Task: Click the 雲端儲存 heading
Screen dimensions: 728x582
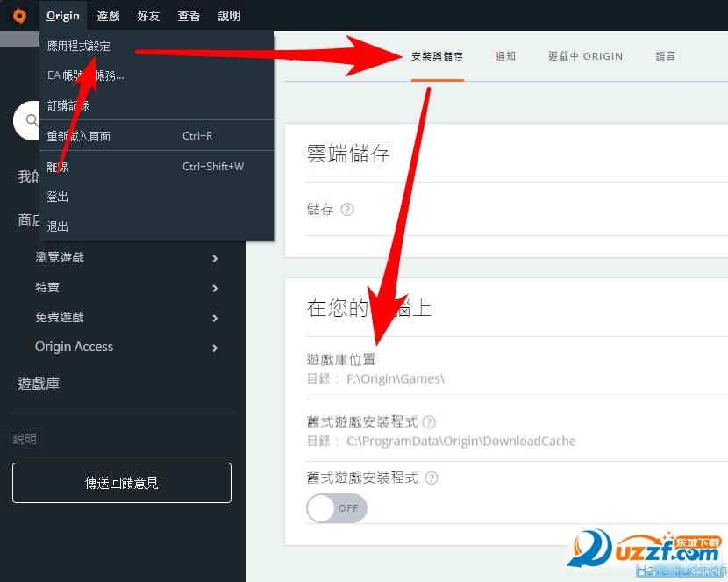Action: (348, 154)
